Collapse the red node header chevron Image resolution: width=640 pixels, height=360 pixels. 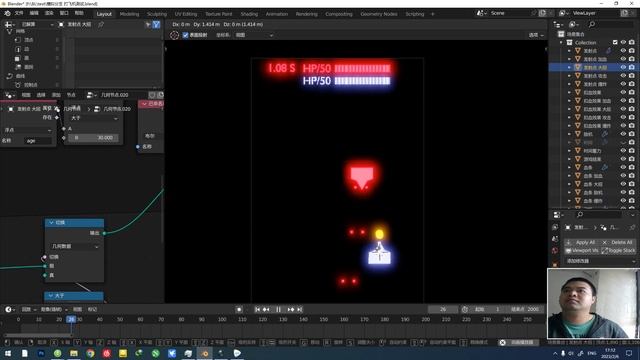144,104
